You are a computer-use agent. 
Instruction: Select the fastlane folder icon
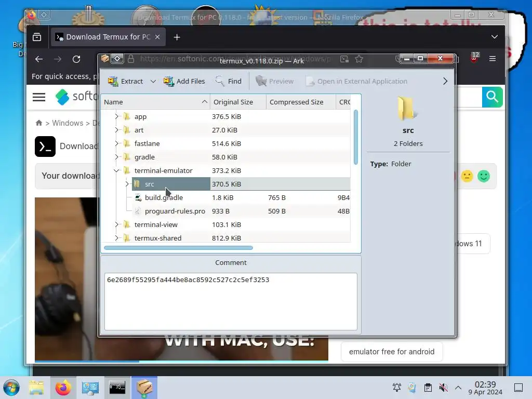[127, 143]
